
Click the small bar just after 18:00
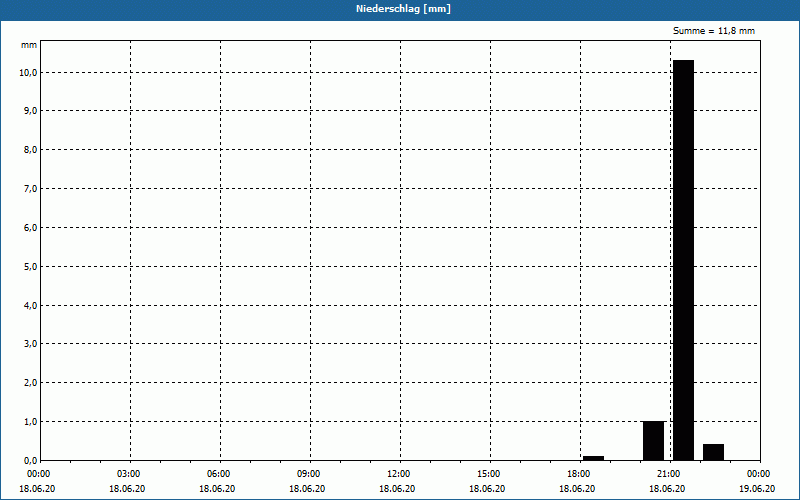[x=593, y=458]
